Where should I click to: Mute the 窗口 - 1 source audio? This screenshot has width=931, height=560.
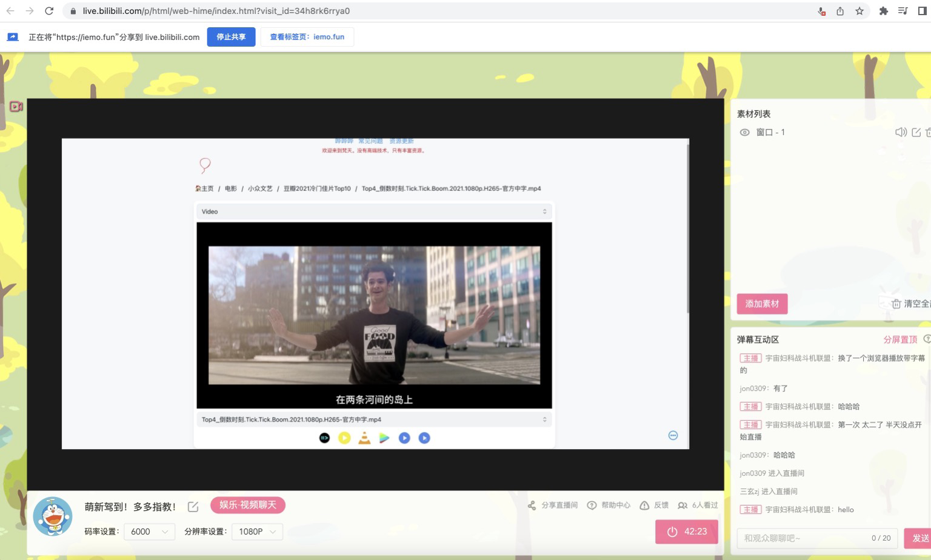(x=901, y=132)
